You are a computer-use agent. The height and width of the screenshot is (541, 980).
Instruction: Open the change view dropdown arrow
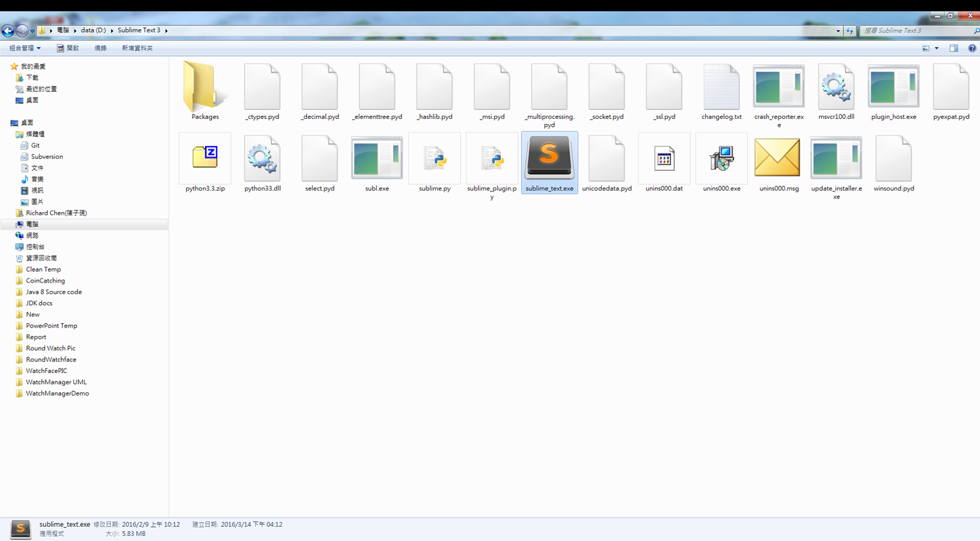tap(936, 48)
